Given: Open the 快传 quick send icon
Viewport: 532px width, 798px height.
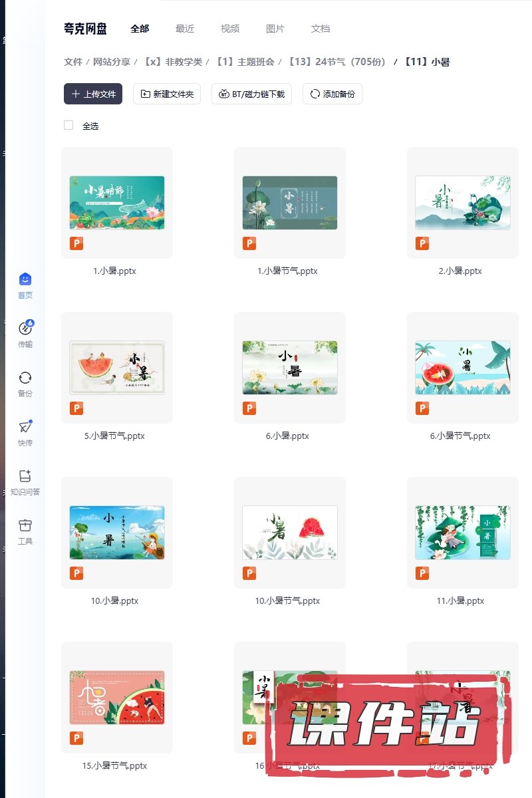Looking at the screenshot, I should tap(25, 427).
